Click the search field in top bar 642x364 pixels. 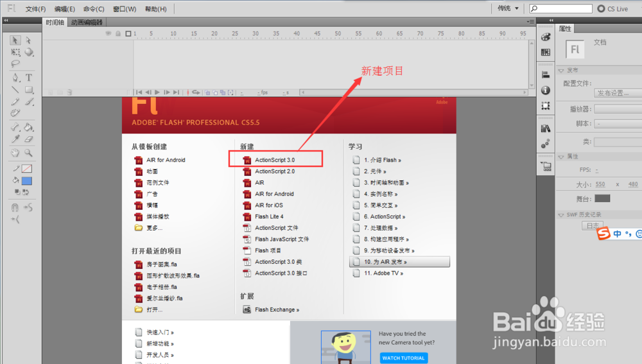(x=560, y=8)
